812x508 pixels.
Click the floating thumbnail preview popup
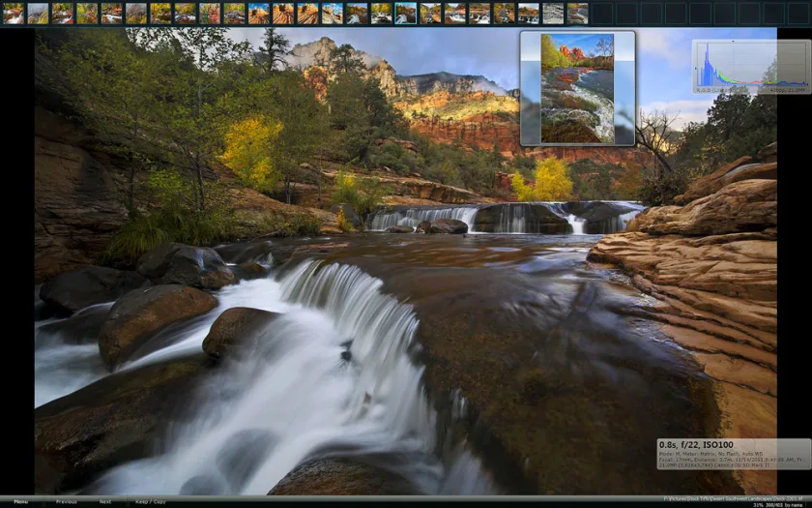(577, 88)
